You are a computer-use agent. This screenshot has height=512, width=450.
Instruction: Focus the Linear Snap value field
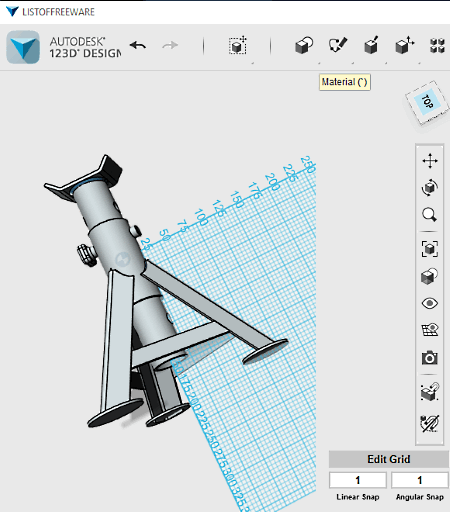[358, 480]
